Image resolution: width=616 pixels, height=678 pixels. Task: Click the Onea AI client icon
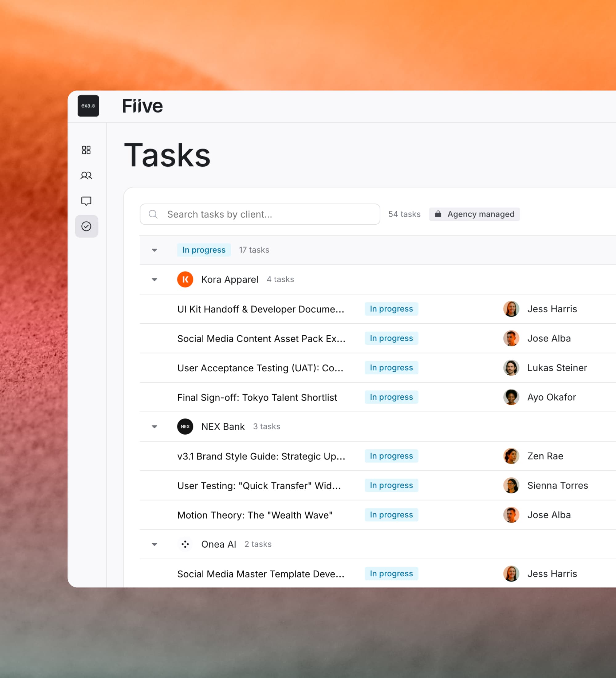pos(185,544)
